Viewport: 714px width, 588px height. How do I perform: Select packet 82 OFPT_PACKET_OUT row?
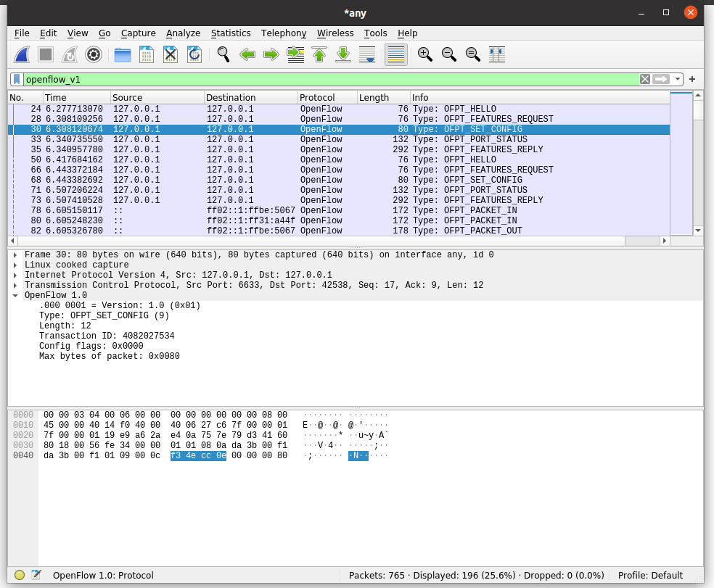tap(339, 231)
